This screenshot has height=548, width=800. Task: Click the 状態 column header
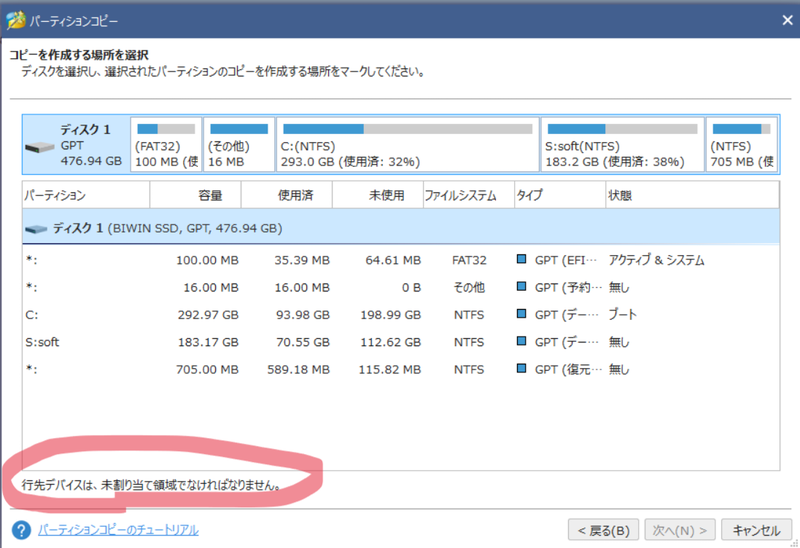click(692, 195)
